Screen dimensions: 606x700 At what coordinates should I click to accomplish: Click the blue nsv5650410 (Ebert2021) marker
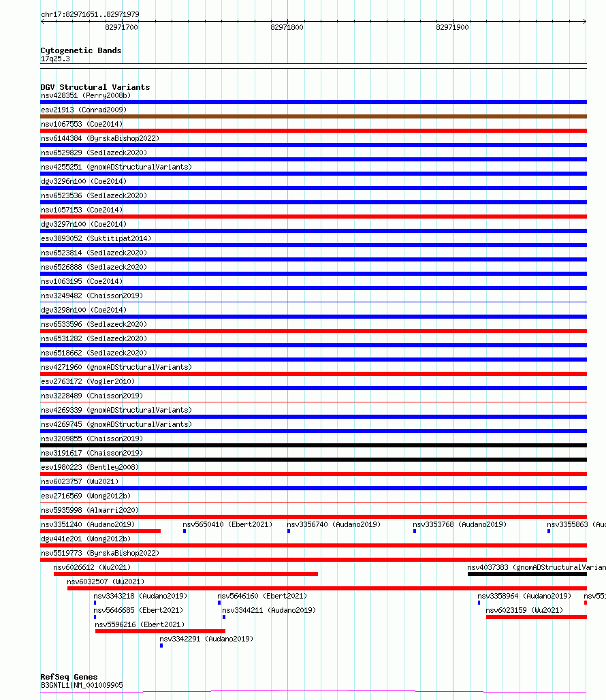coord(185,531)
